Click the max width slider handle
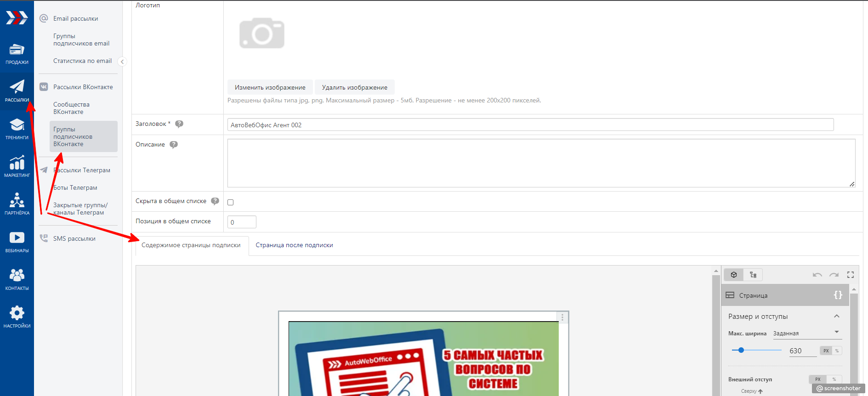The image size is (868, 396). 741,350
